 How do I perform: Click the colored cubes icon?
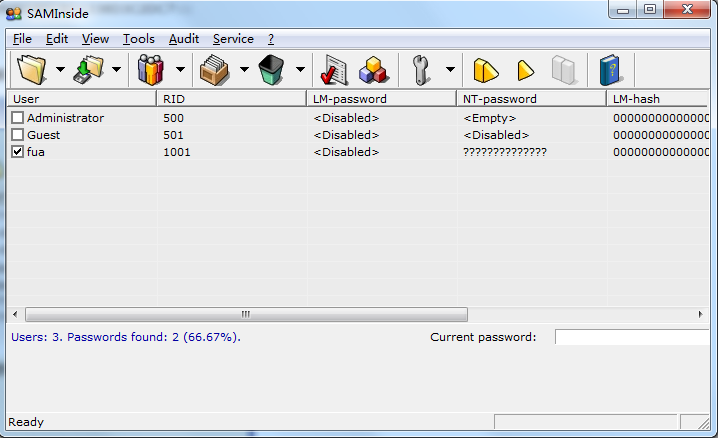374,70
